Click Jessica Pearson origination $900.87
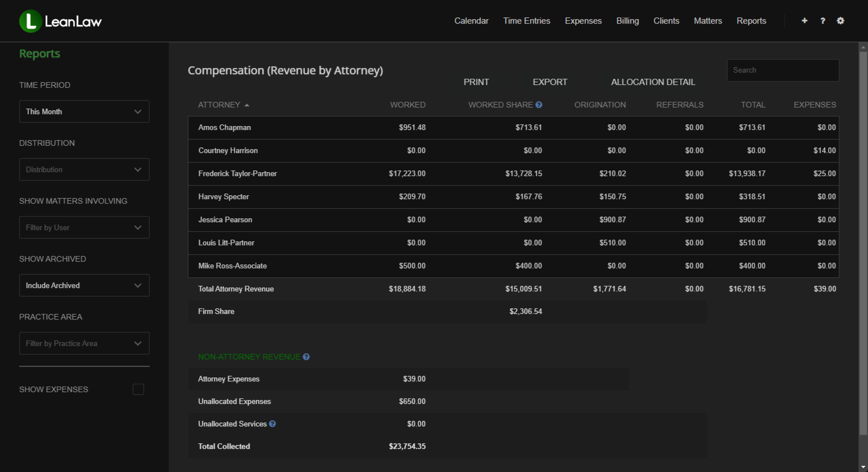This screenshot has width=868, height=472. [x=612, y=219]
